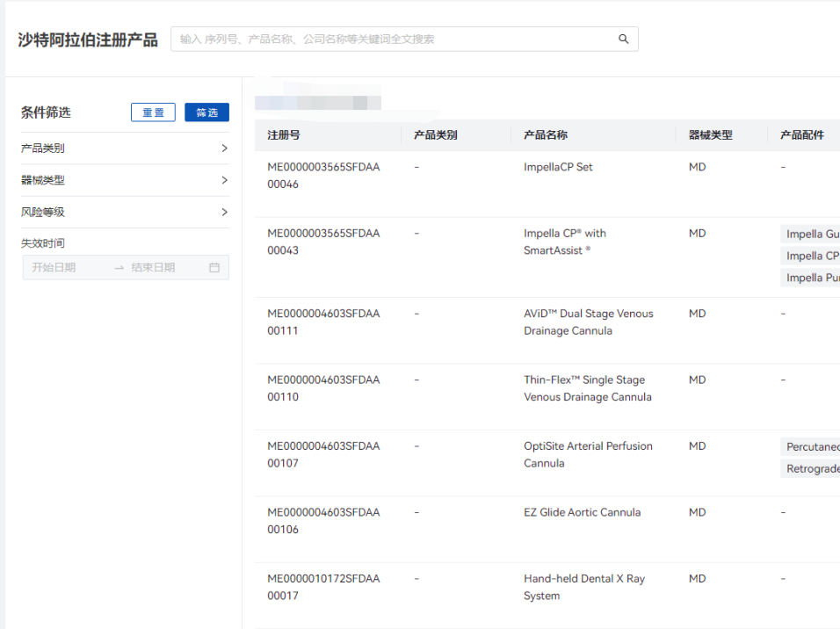This screenshot has height=629, width=840.
Task: Click the 产品配件 column header
Action: click(x=802, y=135)
